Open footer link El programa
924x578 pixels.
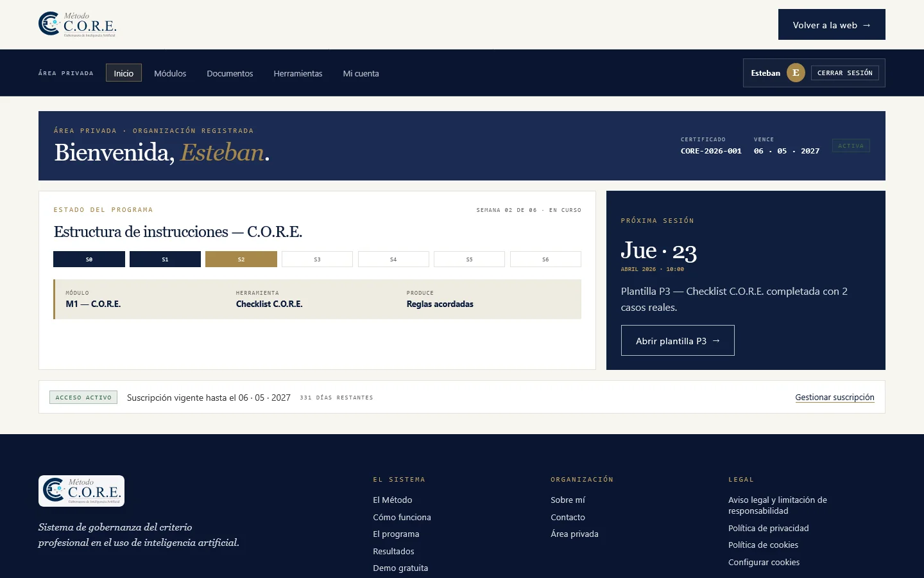(396, 534)
